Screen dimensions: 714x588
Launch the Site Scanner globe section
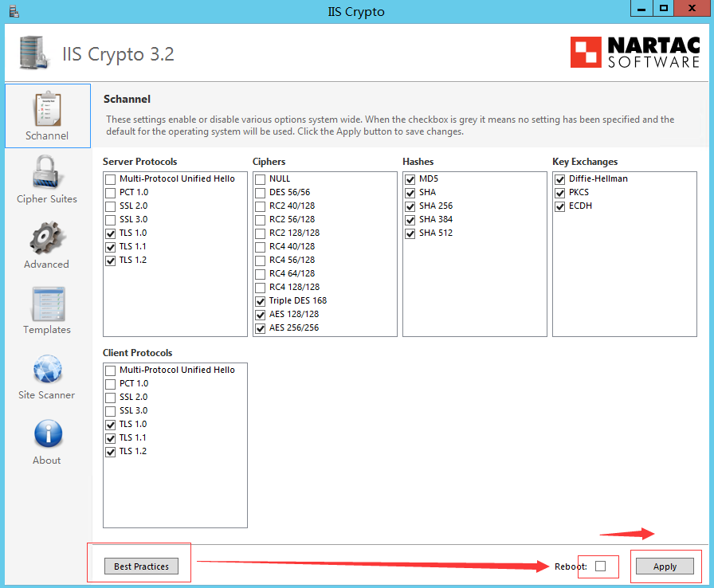[x=47, y=377]
